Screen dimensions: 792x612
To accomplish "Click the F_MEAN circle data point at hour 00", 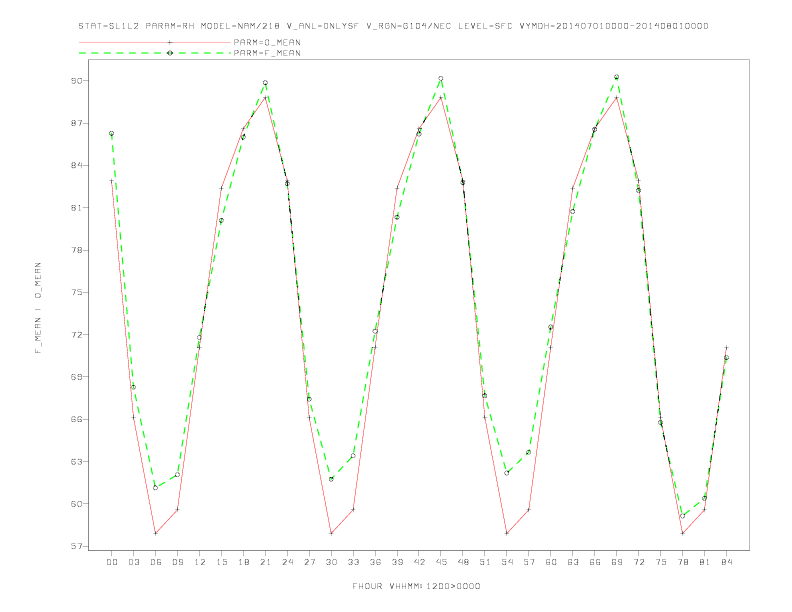I will click(112, 134).
